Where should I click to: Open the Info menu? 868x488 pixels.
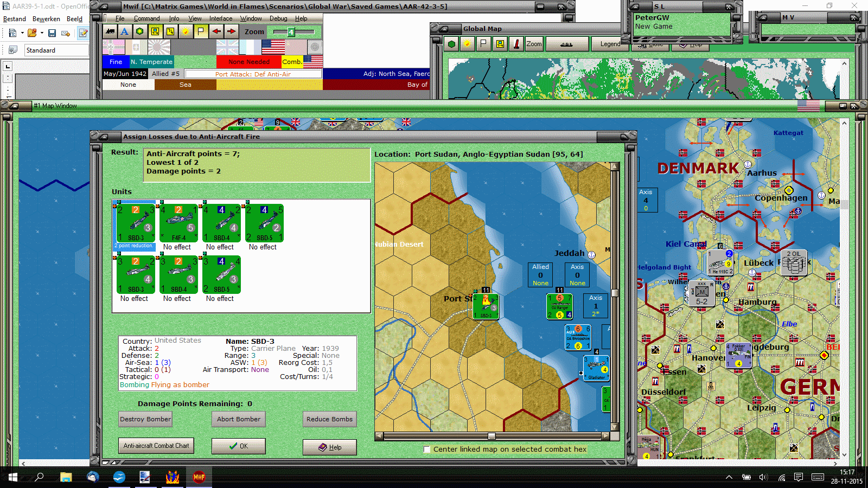click(174, 18)
